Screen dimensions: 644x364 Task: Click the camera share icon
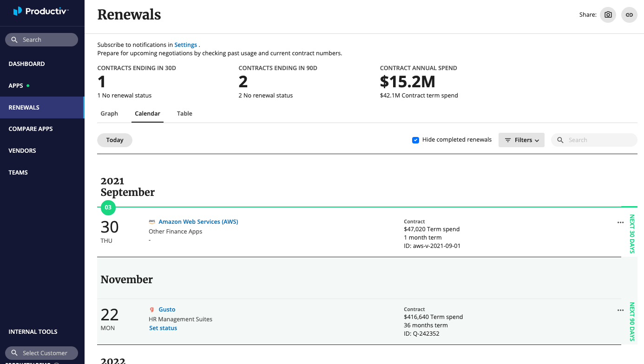pos(608,14)
